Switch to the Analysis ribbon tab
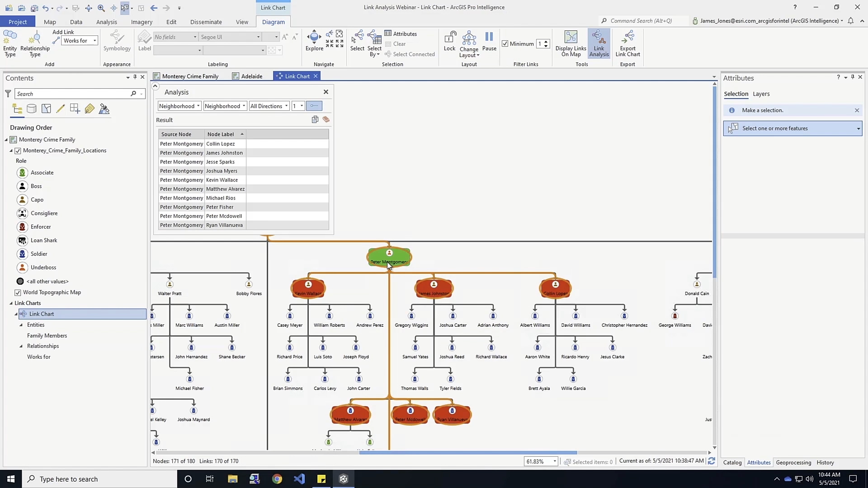868x488 pixels. [x=106, y=22]
